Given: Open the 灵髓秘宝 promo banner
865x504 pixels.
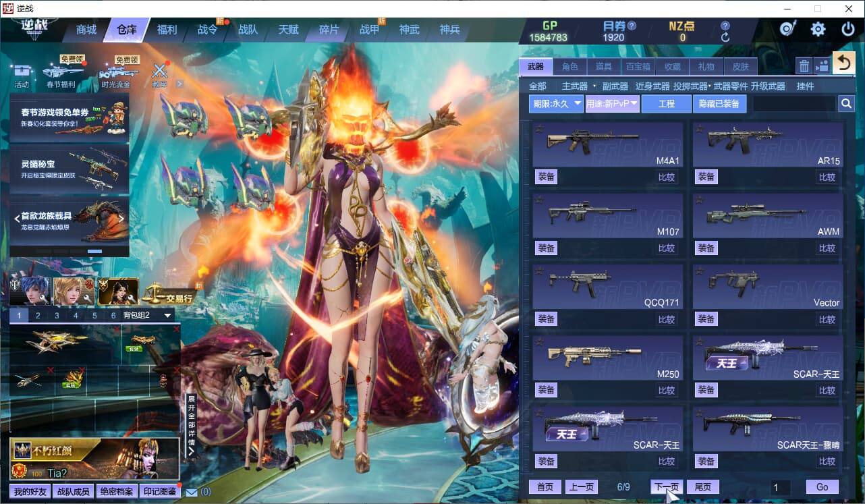Looking at the screenshot, I should click(69, 169).
